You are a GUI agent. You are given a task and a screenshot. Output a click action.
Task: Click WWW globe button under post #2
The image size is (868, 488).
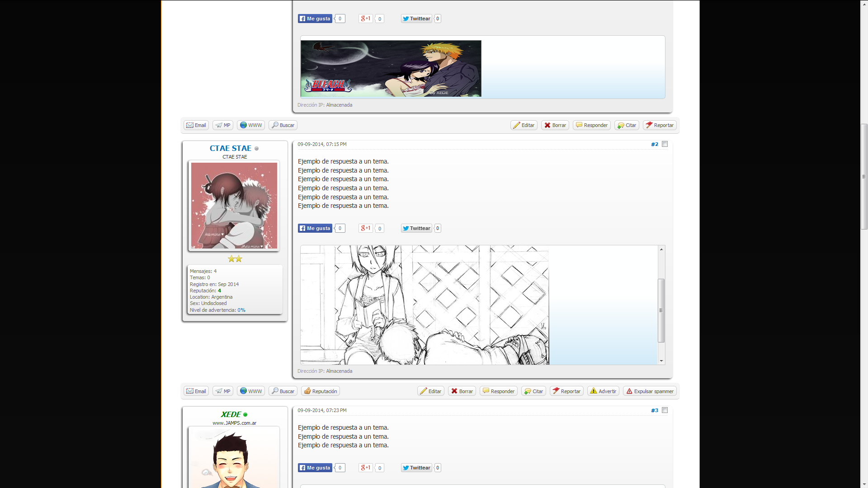click(251, 391)
